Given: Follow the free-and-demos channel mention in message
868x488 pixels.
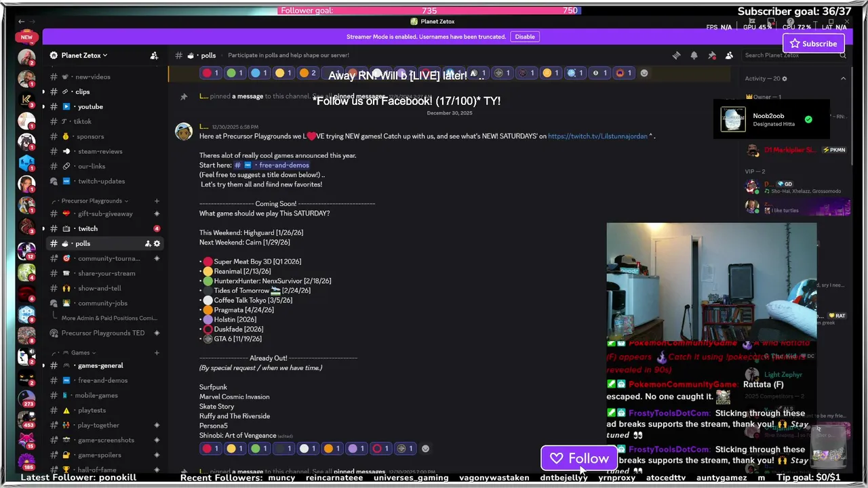Looking at the screenshot, I should (x=271, y=165).
